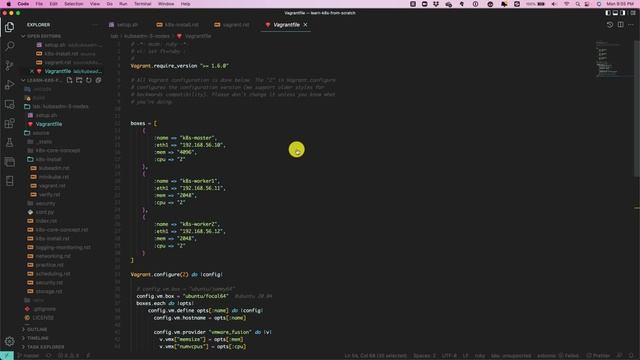Click Prettier status bar item
Image resolution: width=640 pixels, height=360 pixels.
pyautogui.click(x=598, y=356)
